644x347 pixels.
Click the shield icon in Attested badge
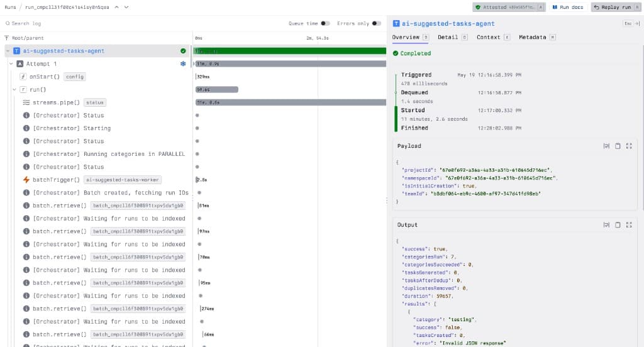pos(478,7)
